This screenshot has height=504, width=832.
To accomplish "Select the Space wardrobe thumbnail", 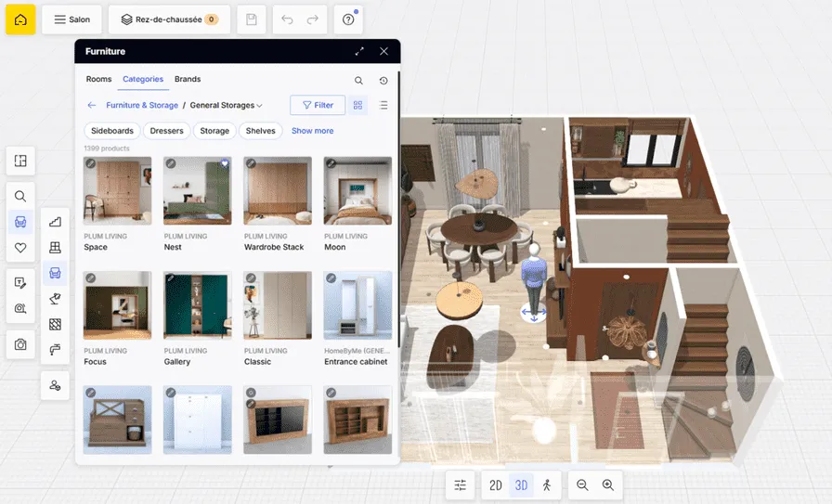I will [117, 190].
